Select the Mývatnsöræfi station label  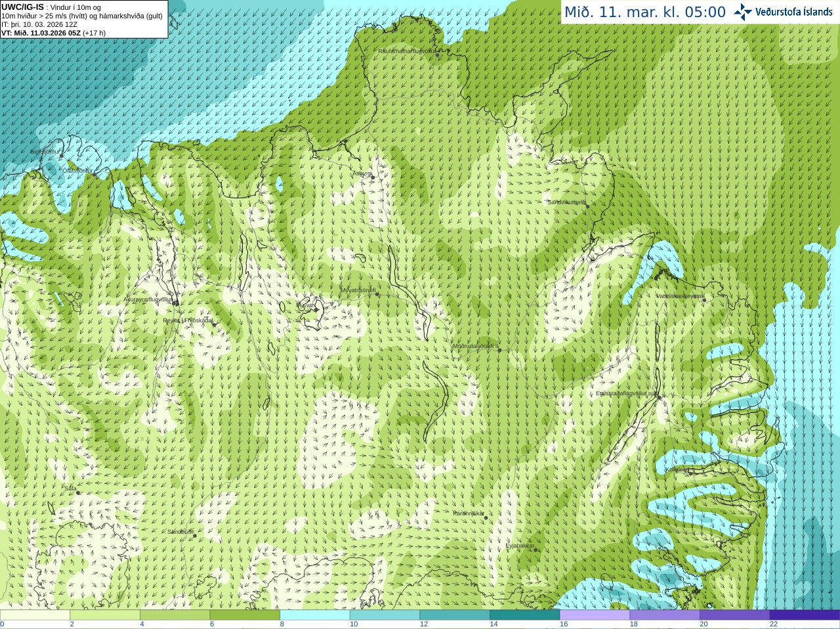[358, 290]
